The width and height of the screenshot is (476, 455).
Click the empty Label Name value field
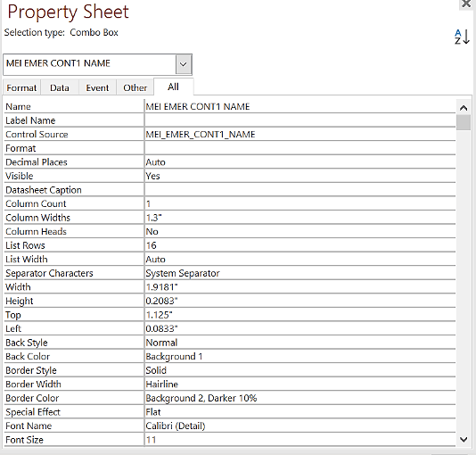pyautogui.click(x=300, y=120)
